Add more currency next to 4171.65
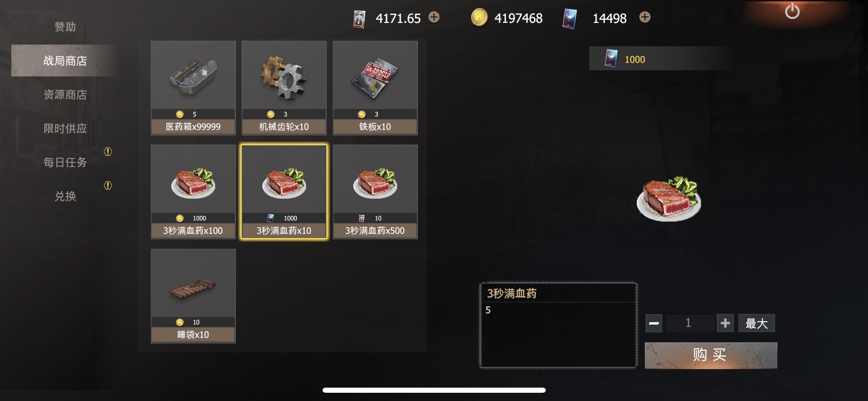 click(x=434, y=17)
